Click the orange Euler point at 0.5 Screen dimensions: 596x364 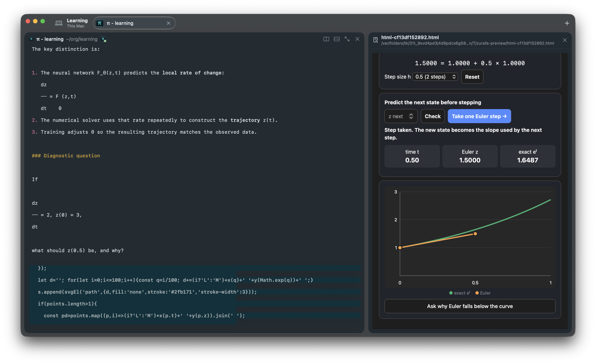(x=475, y=234)
